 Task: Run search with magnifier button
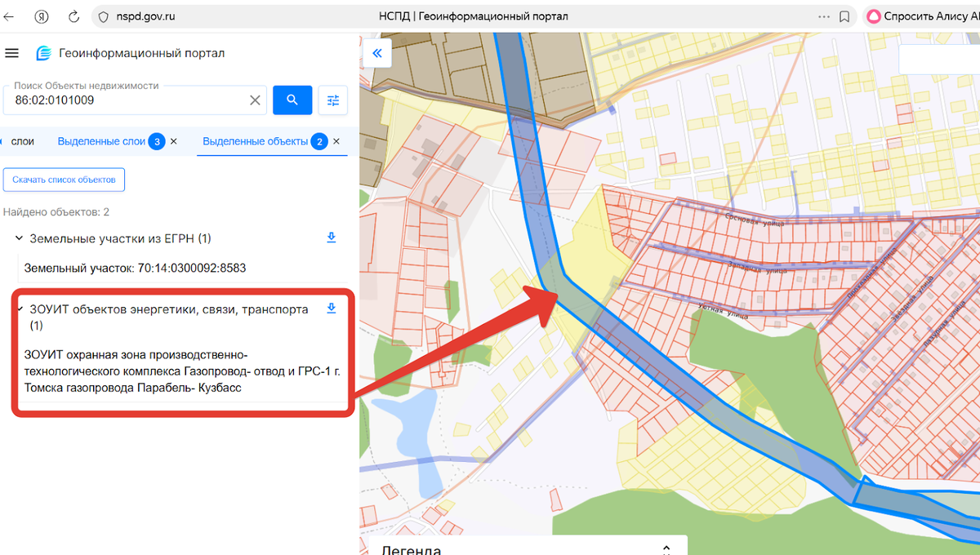tap(292, 100)
